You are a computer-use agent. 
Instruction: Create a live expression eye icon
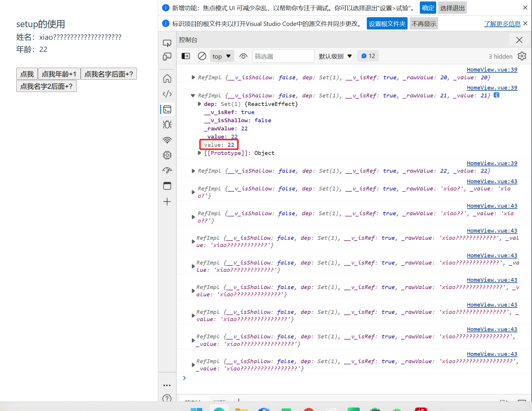[243, 56]
